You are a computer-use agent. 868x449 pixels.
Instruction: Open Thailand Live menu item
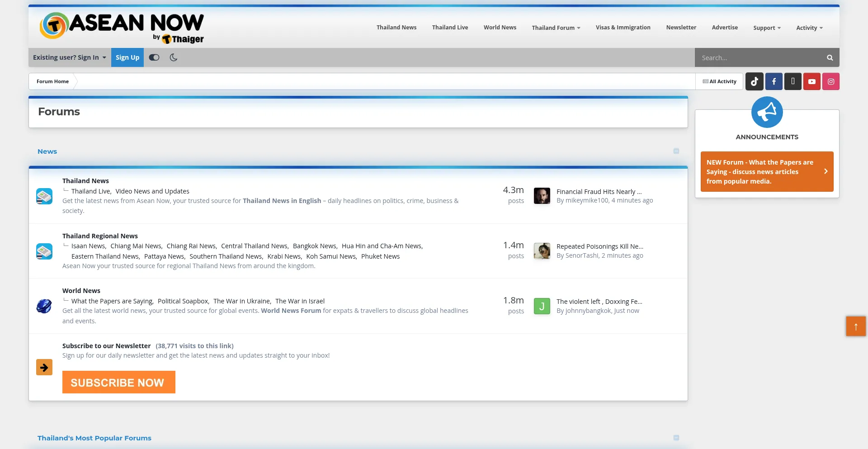(x=450, y=28)
